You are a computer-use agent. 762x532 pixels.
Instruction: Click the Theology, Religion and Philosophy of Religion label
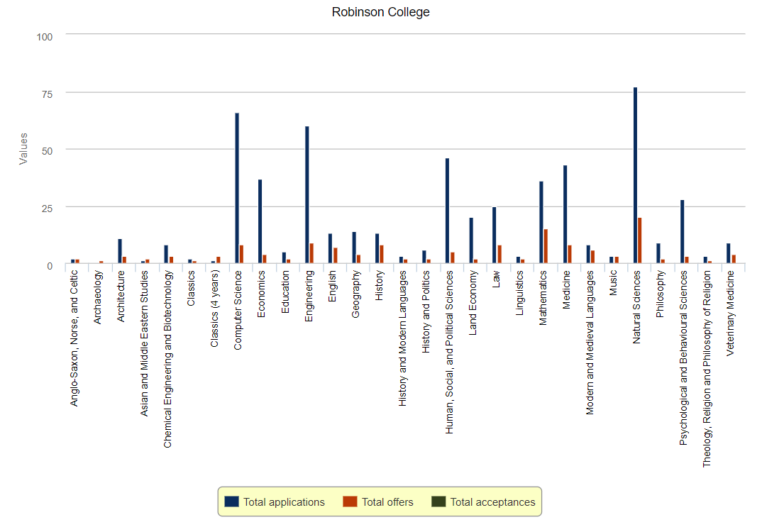[x=707, y=369]
